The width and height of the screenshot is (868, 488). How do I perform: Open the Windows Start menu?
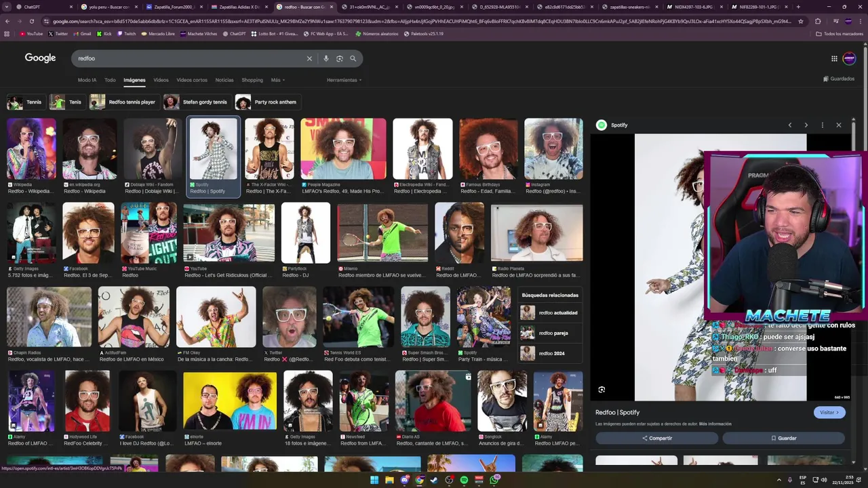click(x=374, y=480)
